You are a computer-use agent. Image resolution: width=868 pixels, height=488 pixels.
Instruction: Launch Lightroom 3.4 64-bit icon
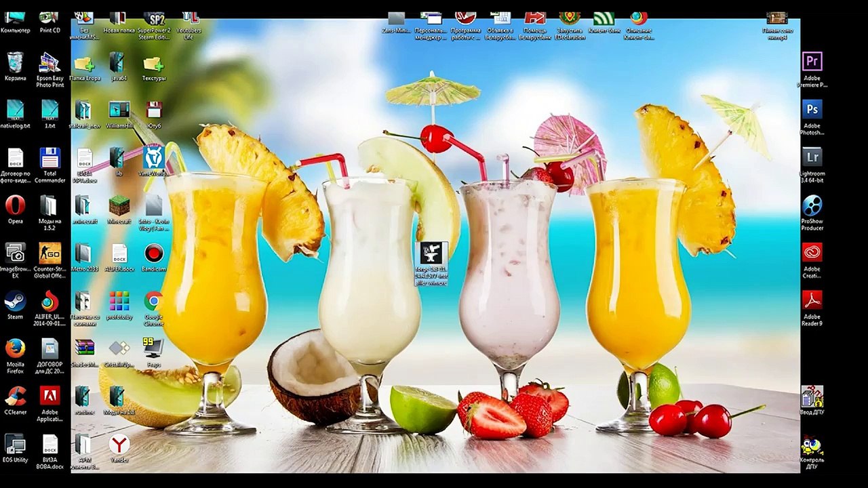[x=812, y=165]
